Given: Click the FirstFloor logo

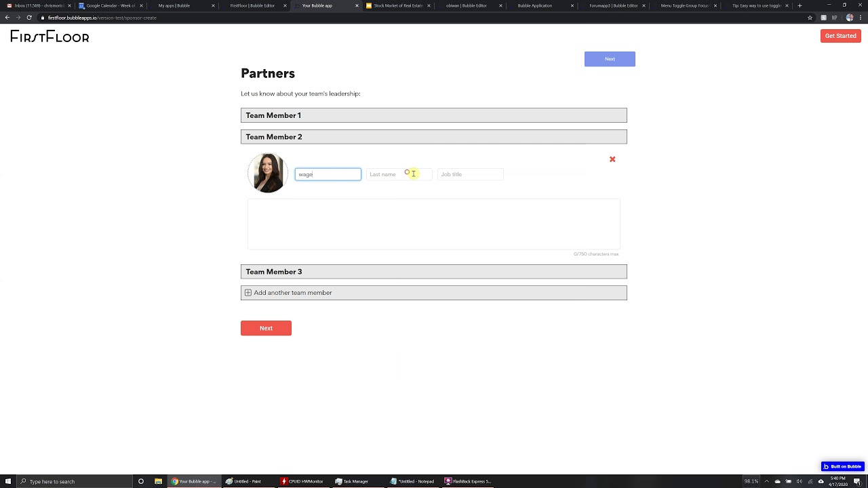Looking at the screenshot, I should pos(50,37).
